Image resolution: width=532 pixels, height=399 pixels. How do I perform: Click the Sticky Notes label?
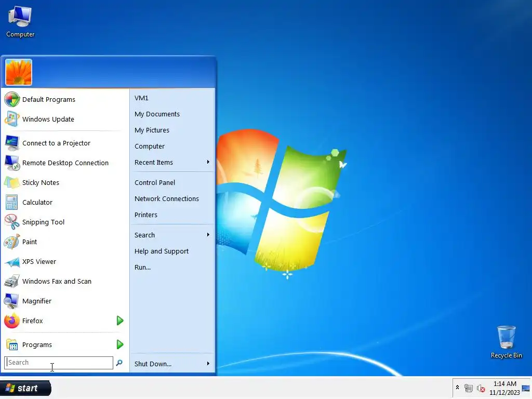click(x=41, y=182)
